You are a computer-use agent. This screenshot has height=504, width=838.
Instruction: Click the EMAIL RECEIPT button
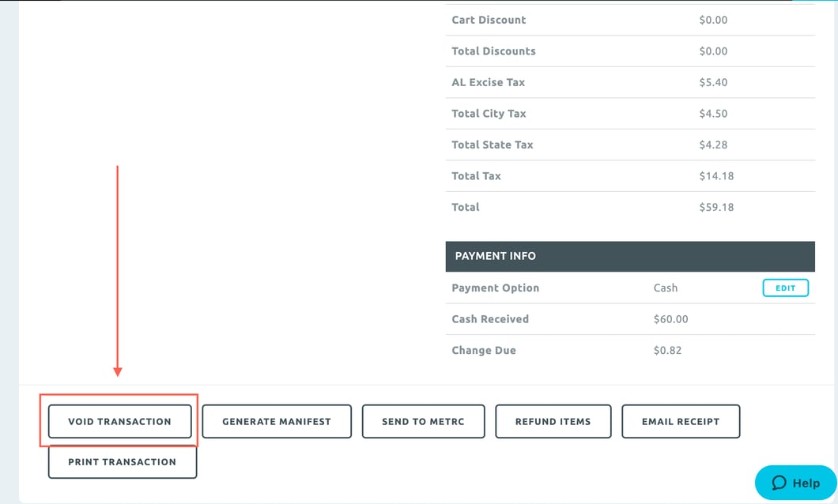coord(681,421)
